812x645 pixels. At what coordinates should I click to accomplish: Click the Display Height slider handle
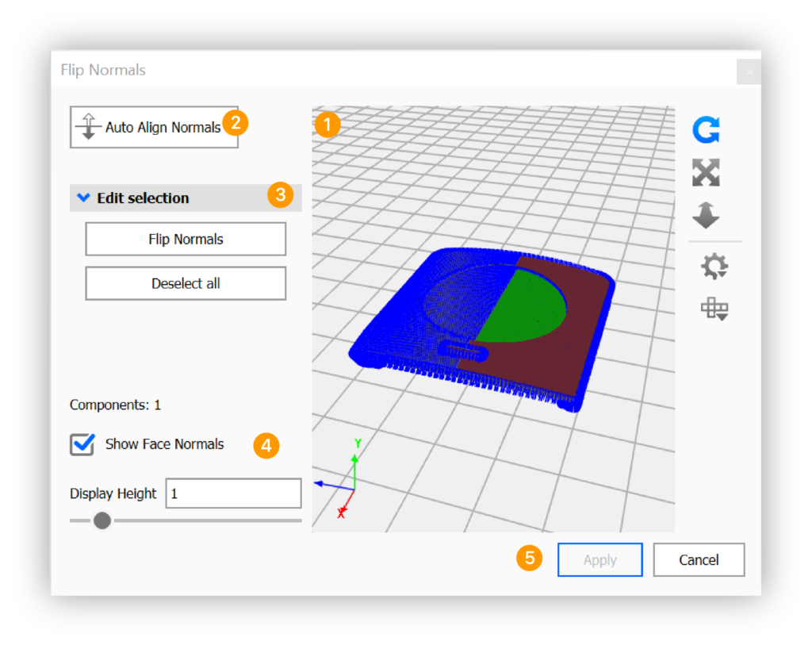click(x=102, y=520)
